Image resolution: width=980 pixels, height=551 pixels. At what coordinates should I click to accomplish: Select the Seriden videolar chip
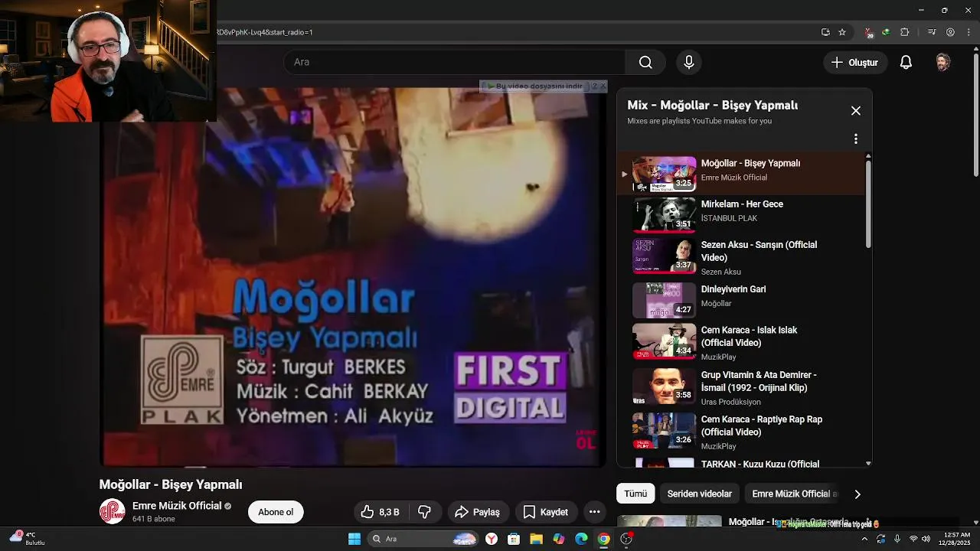[699, 494]
